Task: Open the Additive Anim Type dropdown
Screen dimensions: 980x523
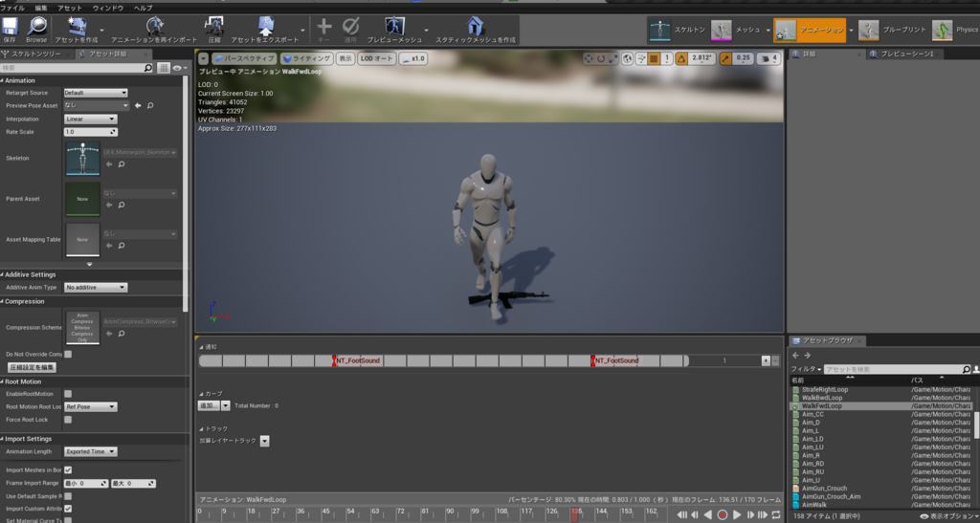Action: (96, 287)
